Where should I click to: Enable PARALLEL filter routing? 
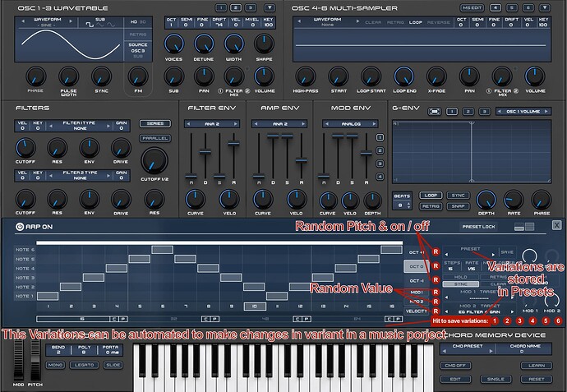tap(155, 138)
